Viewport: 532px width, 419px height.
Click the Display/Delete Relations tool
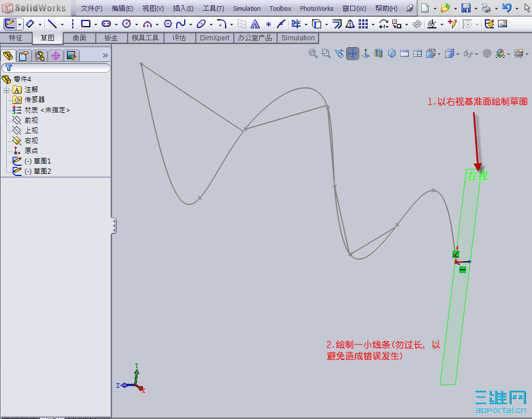(431, 24)
